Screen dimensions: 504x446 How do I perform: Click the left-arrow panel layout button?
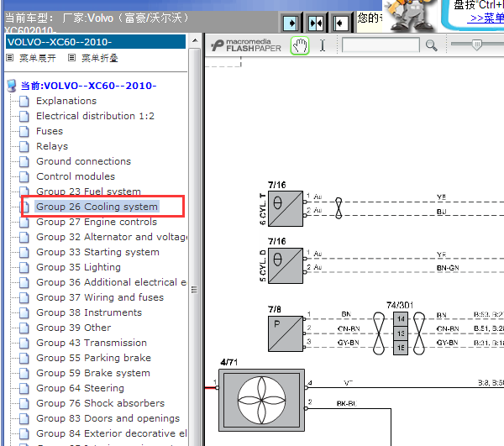click(x=340, y=24)
